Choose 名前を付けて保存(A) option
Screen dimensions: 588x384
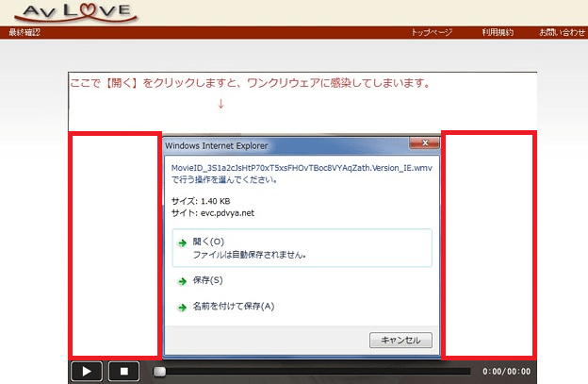(234, 307)
